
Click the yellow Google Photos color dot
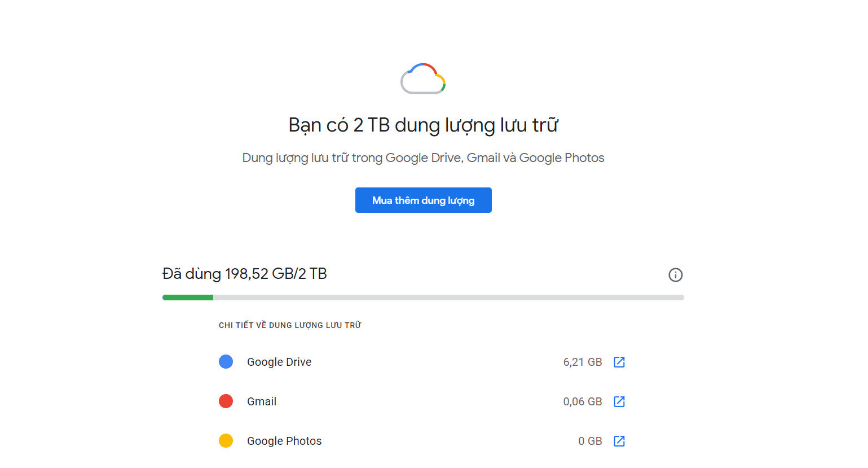pyautogui.click(x=226, y=441)
